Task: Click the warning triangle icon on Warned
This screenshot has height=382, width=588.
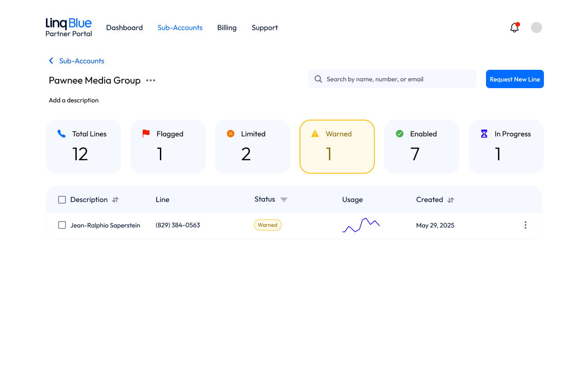Action: 315,134
